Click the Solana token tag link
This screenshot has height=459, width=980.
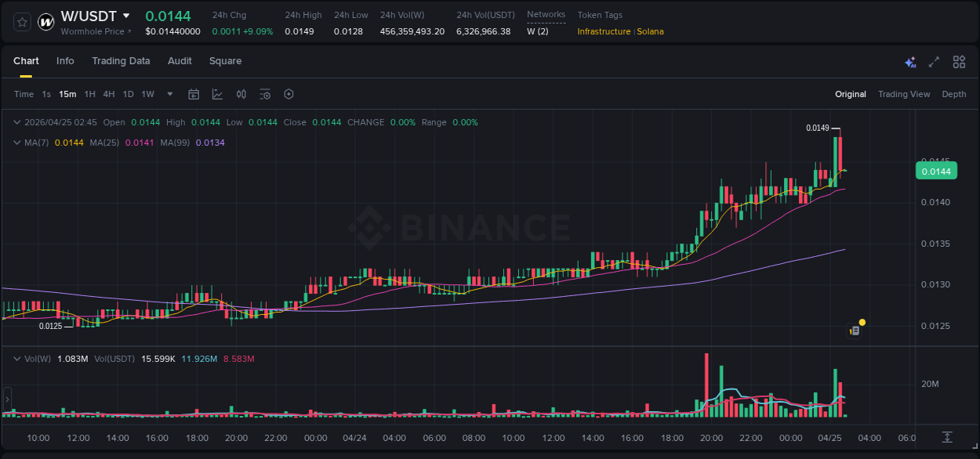(651, 31)
